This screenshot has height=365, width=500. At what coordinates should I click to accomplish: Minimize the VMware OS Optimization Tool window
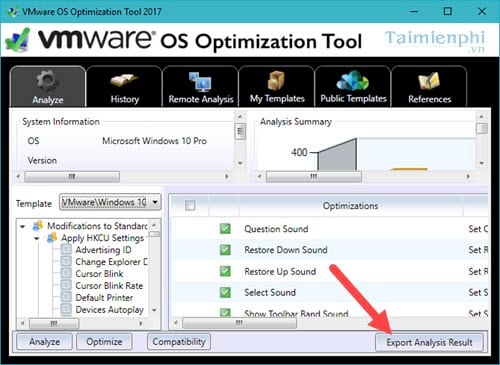[414, 11]
